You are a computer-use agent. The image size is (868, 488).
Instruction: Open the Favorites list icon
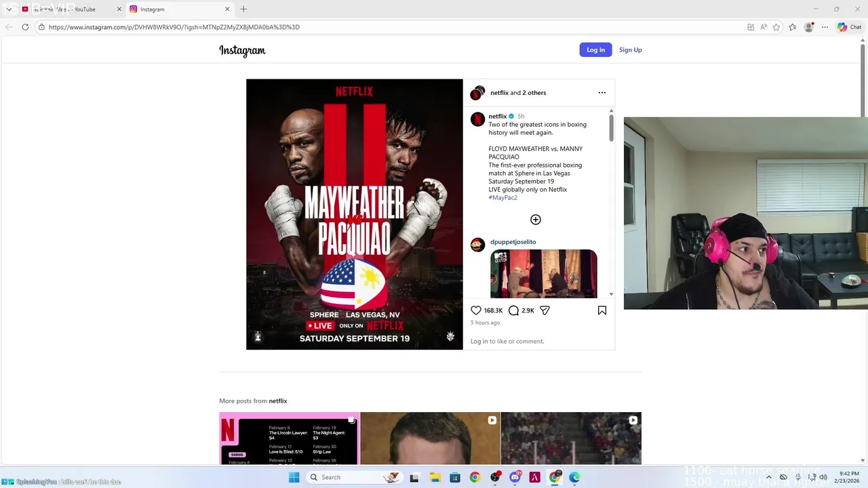[793, 27]
